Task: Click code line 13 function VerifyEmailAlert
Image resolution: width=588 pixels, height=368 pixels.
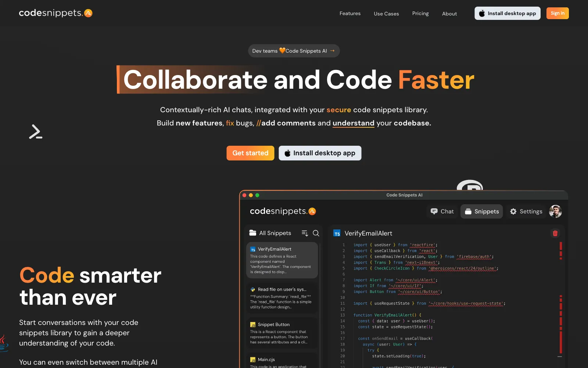Action: (x=387, y=315)
